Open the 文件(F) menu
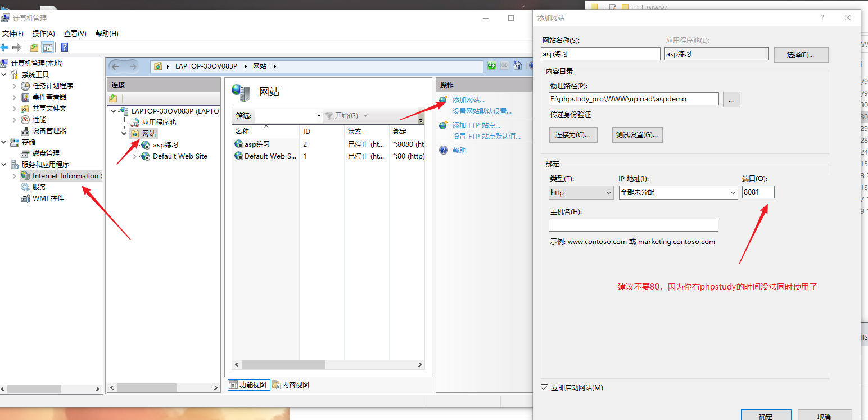Image resolution: width=868 pixels, height=420 pixels. 13,34
